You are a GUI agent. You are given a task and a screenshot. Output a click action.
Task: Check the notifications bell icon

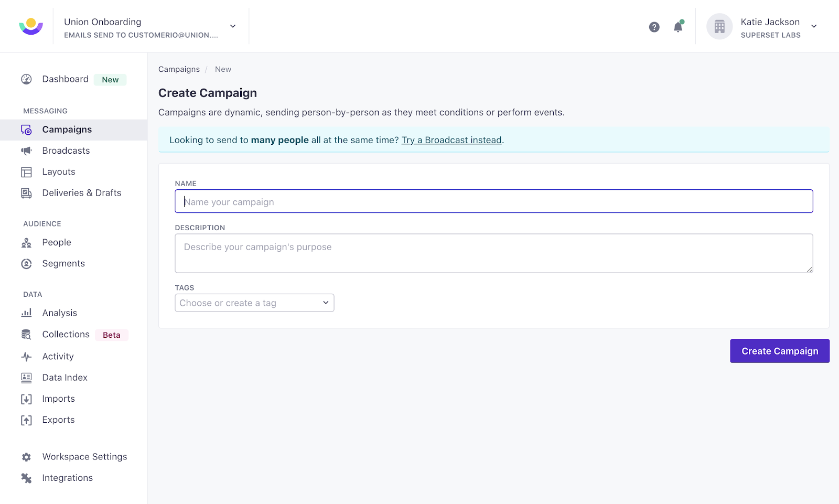pyautogui.click(x=678, y=27)
